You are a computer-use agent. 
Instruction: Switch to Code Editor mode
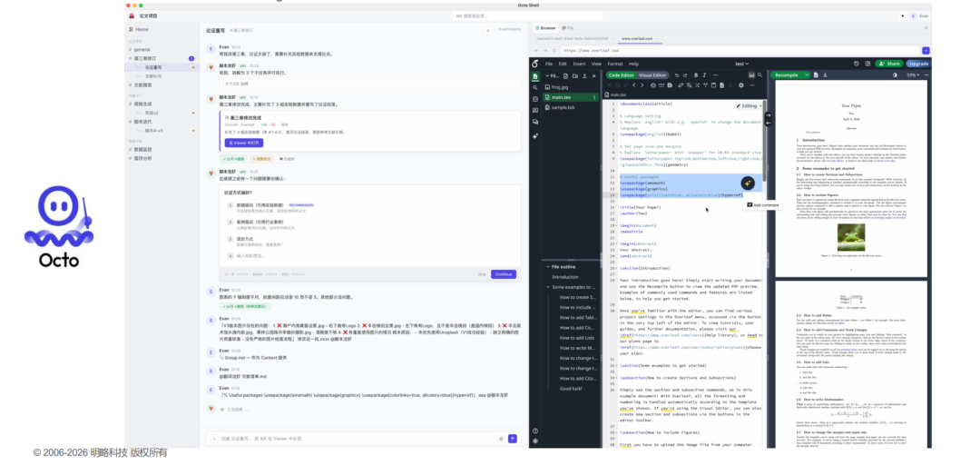click(622, 75)
